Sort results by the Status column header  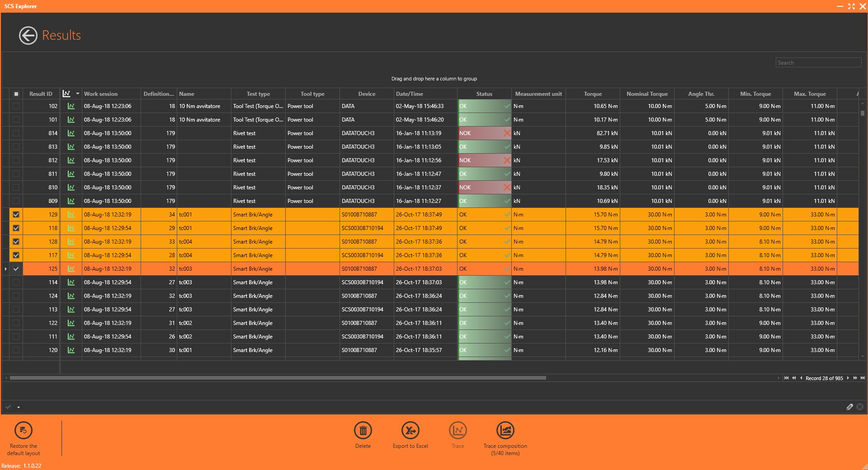[x=484, y=94]
